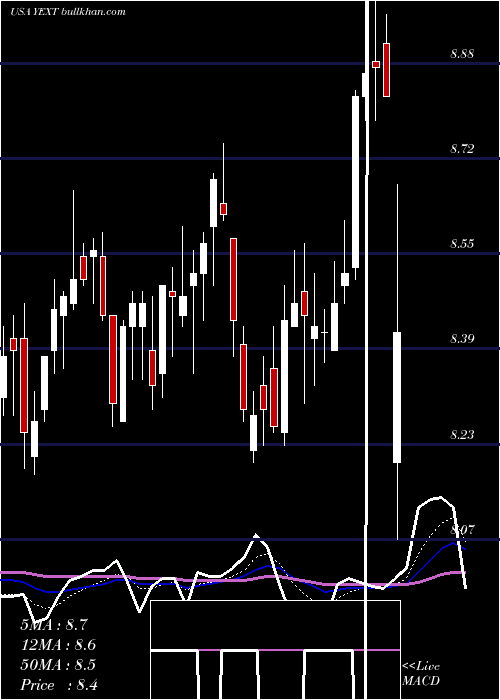Click the <<Live MACD label
This screenshot has width=500, height=700.
pos(421,673)
